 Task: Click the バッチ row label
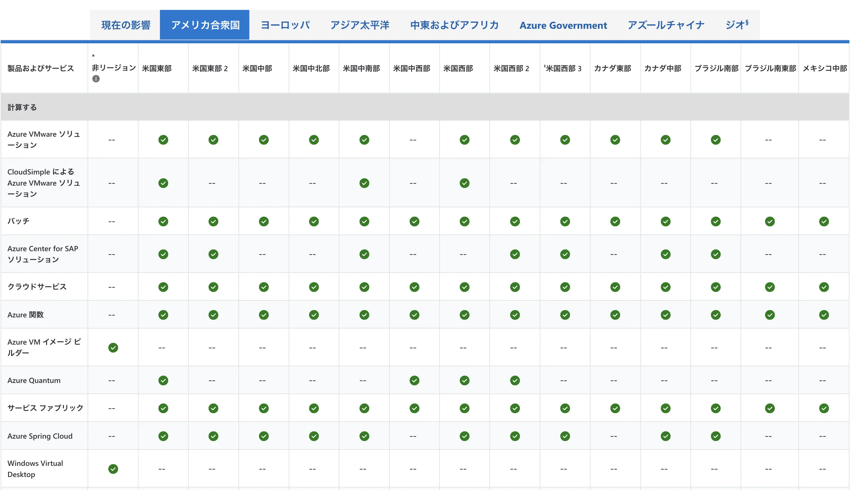(x=19, y=221)
